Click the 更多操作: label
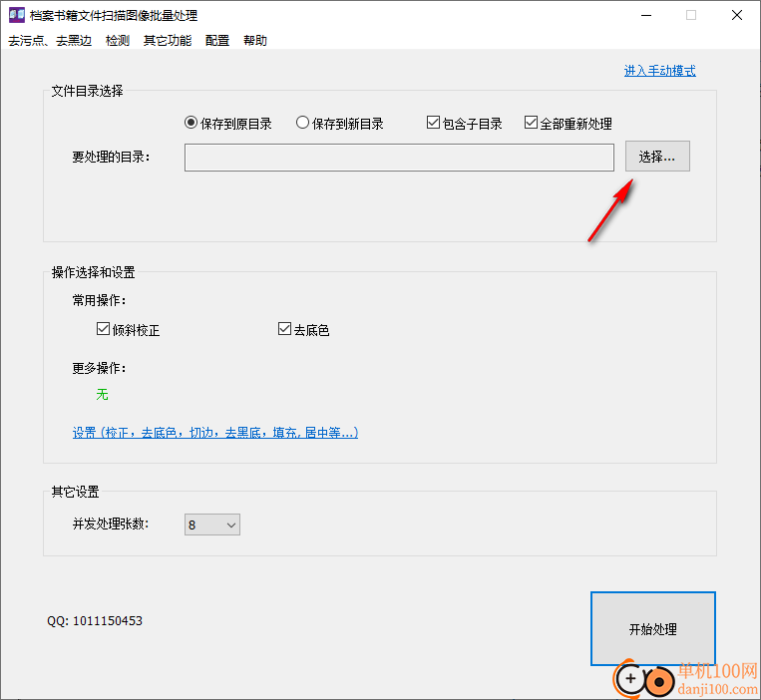The width and height of the screenshot is (761, 700). coord(99,369)
